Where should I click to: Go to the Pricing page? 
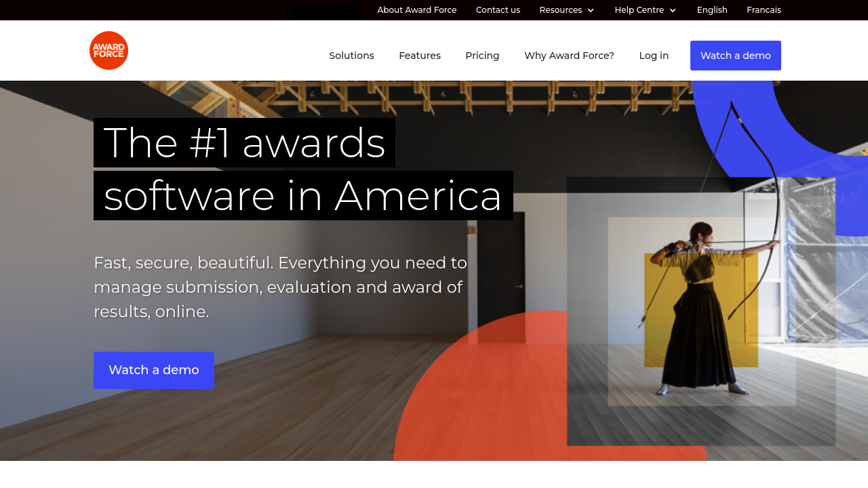point(482,56)
